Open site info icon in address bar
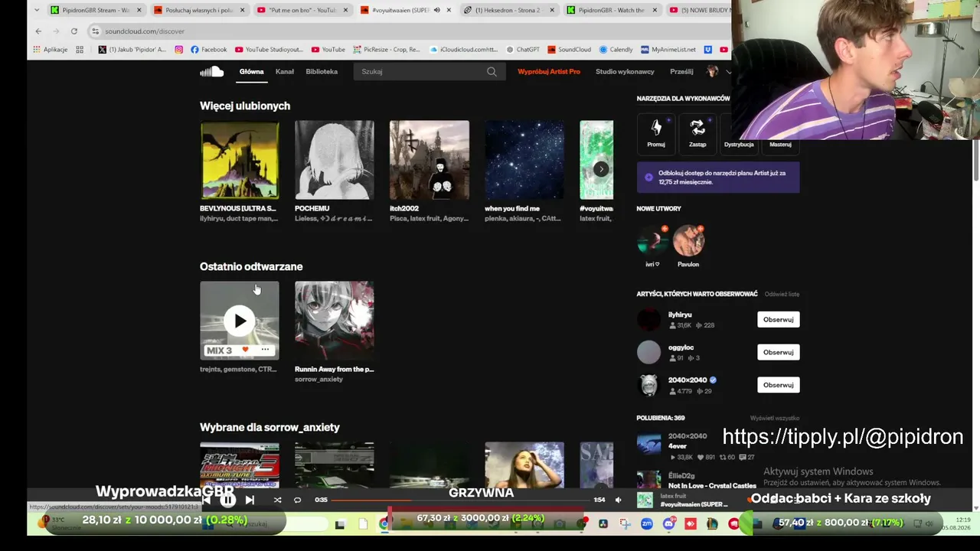Screen dimensions: 980x551 [x=96, y=31]
